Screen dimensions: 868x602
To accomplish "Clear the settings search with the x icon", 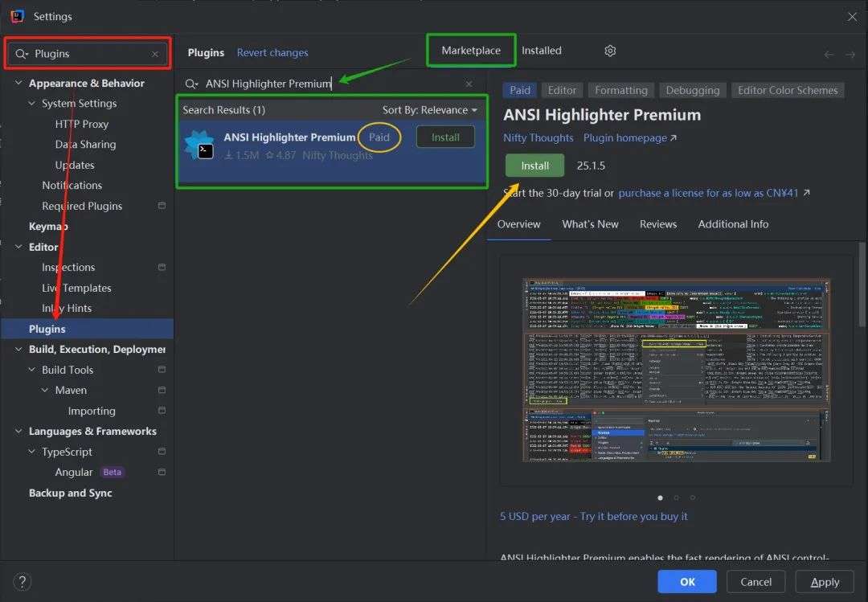I will [x=155, y=54].
